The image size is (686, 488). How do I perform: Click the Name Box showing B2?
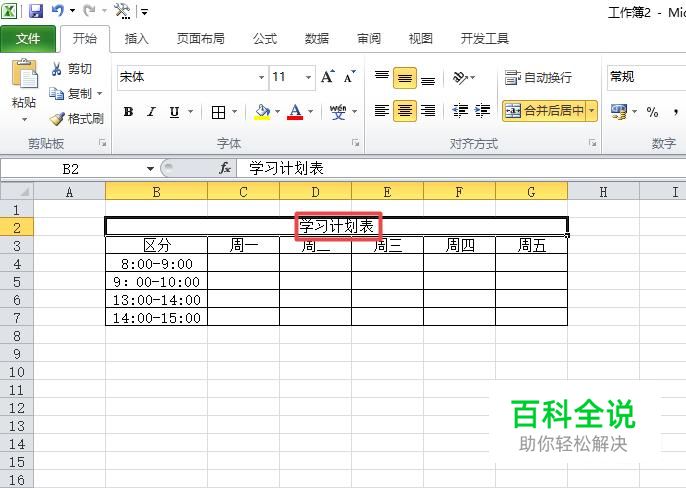pos(71,169)
